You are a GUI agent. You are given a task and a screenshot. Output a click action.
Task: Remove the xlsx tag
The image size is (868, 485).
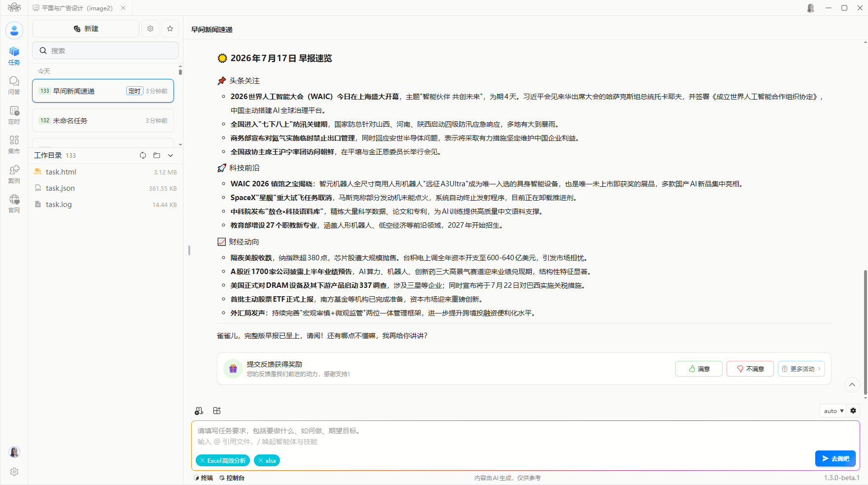(x=260, y=460)
